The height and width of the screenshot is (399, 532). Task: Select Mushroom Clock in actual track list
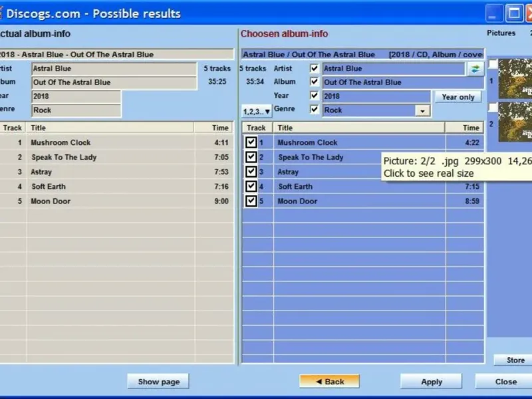click(x=61, y=142)
